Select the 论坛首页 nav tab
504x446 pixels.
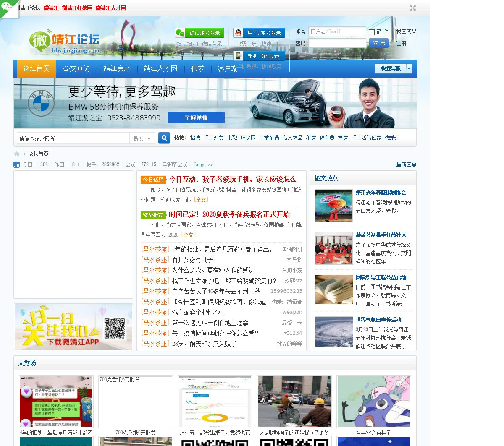[x=36, y=68]
